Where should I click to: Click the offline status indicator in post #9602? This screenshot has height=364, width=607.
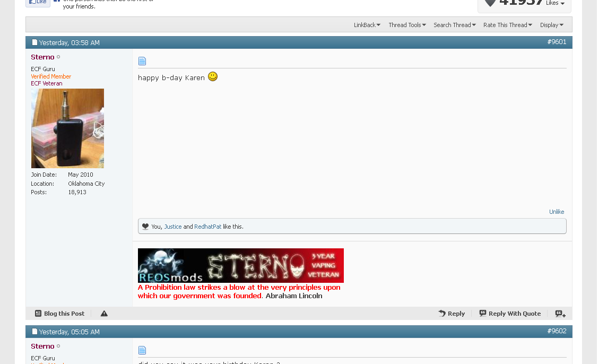tap(58, 346)
